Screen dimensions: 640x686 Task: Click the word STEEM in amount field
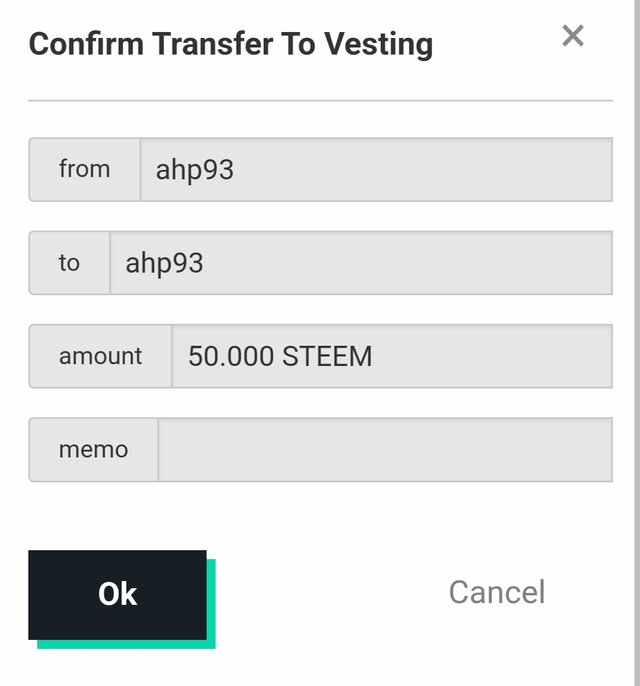[327, 356]
